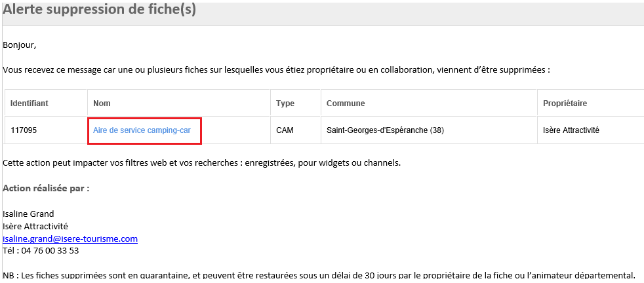Click the sentence about filtres web
This screenshot has height=283, width=644.
(202, 163)
